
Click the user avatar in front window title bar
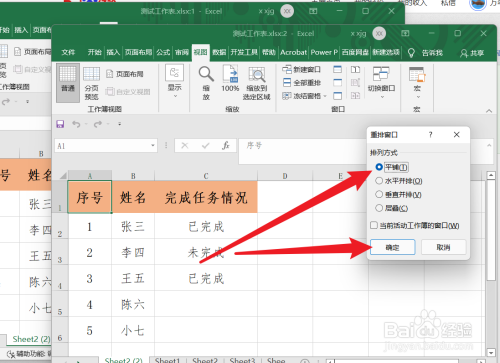coord(379,33)
